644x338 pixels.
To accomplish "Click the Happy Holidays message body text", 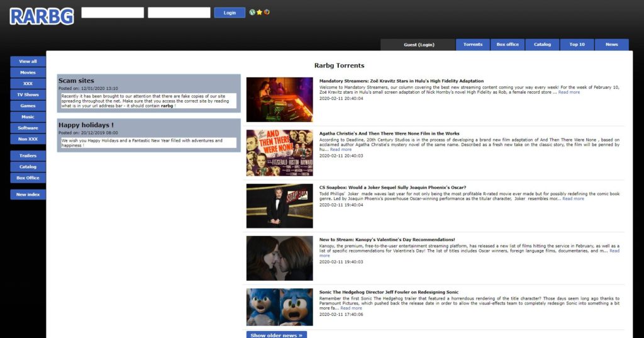I will point(148,143).
